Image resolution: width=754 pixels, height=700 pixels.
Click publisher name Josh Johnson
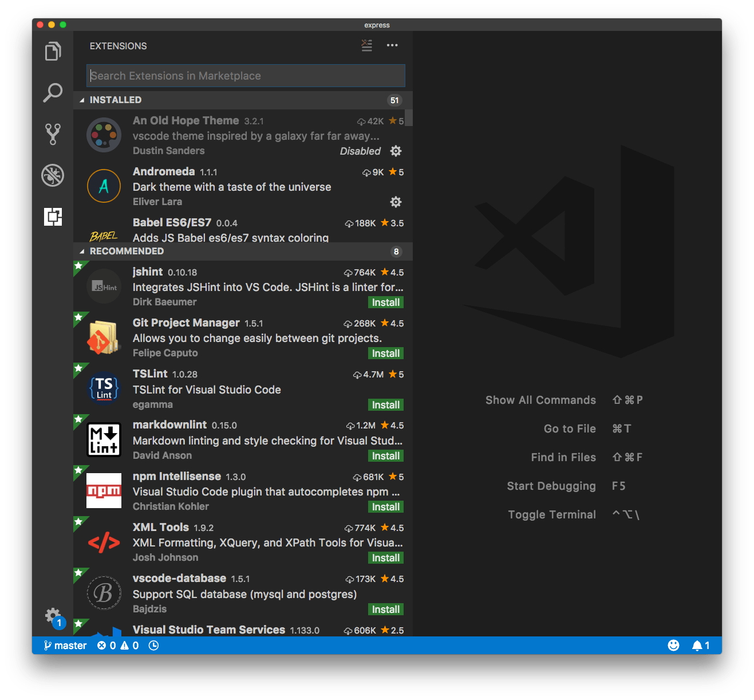(x=165, y=557)
